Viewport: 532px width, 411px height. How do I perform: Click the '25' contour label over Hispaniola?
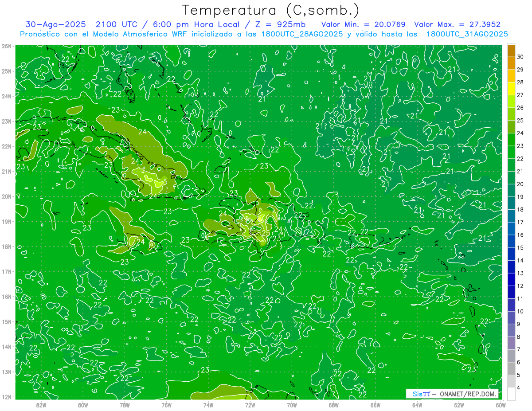pyautogui.click(x=266, y=233)
